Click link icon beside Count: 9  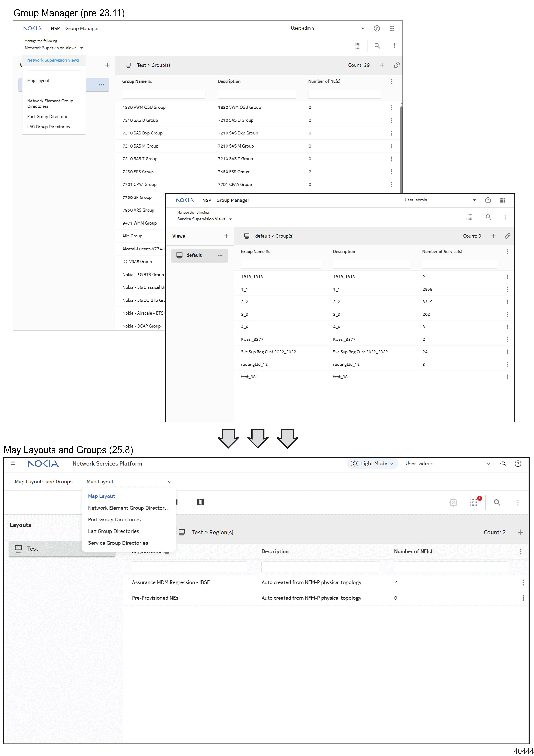(x=507, y=236)
